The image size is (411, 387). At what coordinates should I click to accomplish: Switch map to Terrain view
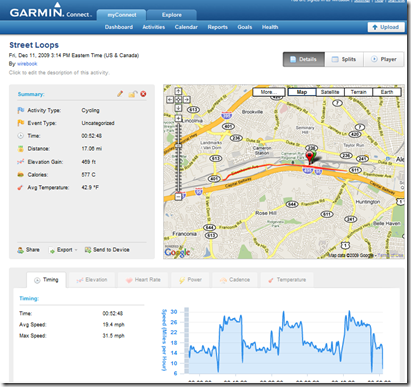[358, 92]
